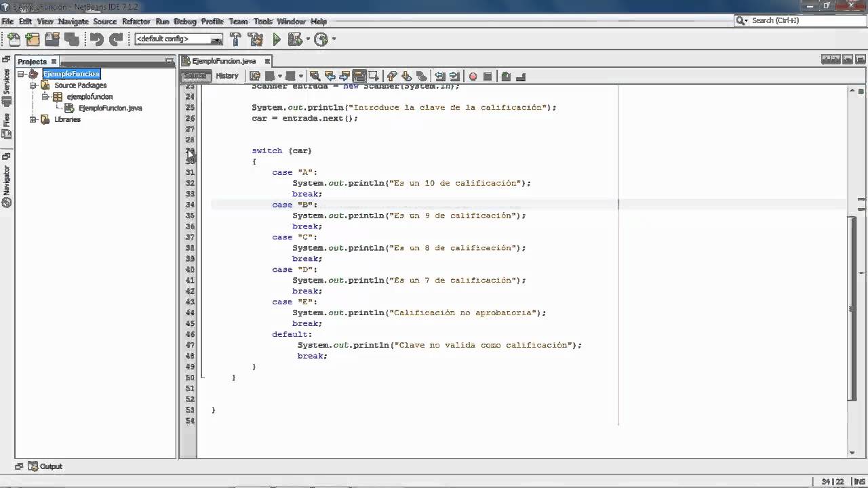Toggle highlight search in editor toolbar
The image size is (868, 488).
click(x=359, y=76)
